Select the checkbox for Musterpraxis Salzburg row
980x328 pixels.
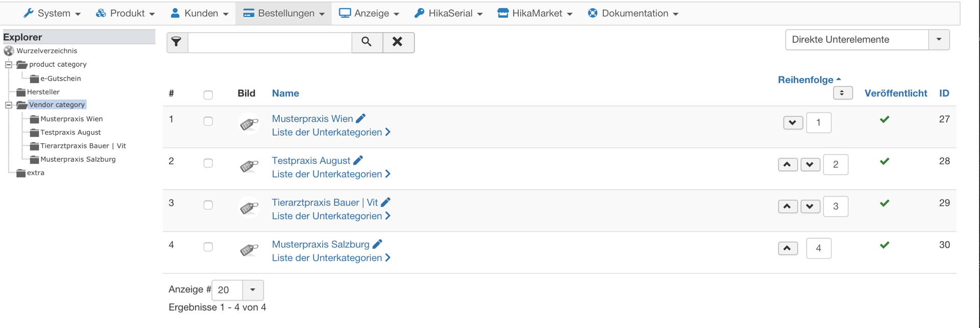click(208, 247)
